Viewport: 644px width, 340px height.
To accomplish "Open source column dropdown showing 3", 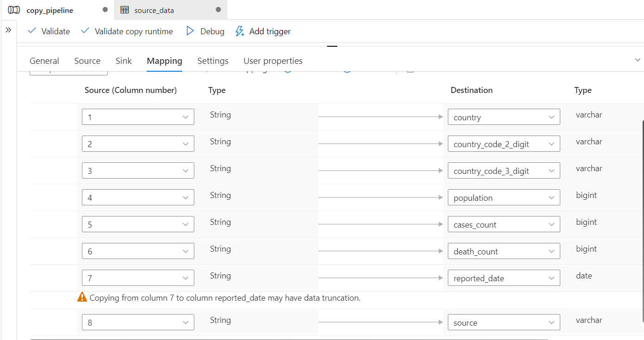I will [138, 171].
